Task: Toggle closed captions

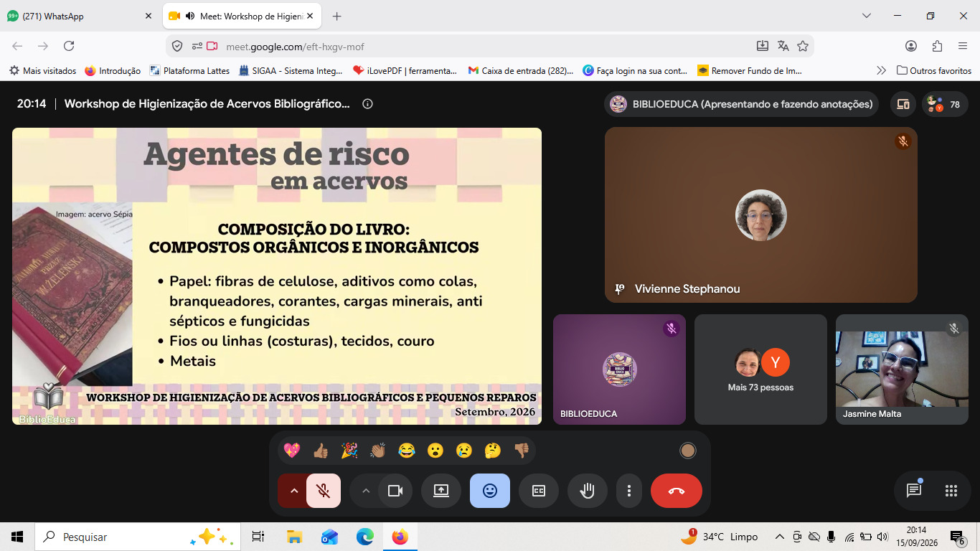Action: 539,491
